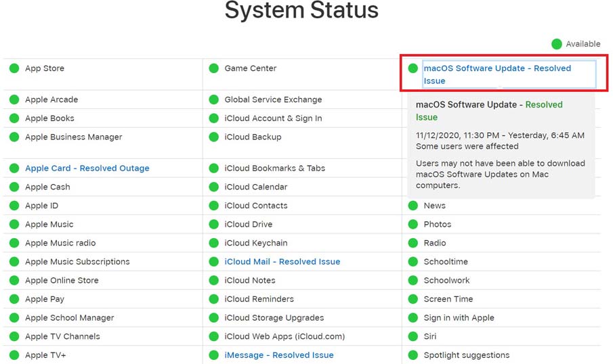
Task: Select the Apple Music radio label
Action: click(x=60, y=243)
